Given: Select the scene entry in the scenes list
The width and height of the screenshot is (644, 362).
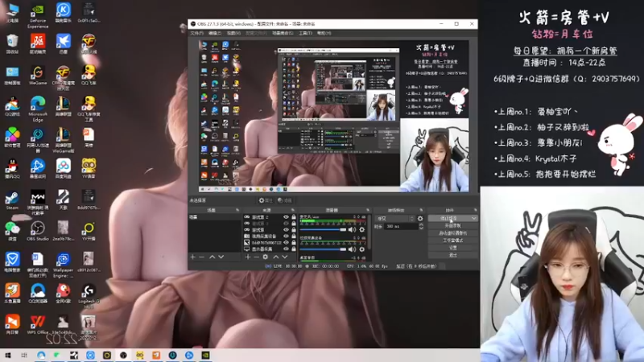Looking at the screenshot, I should 215,217.
